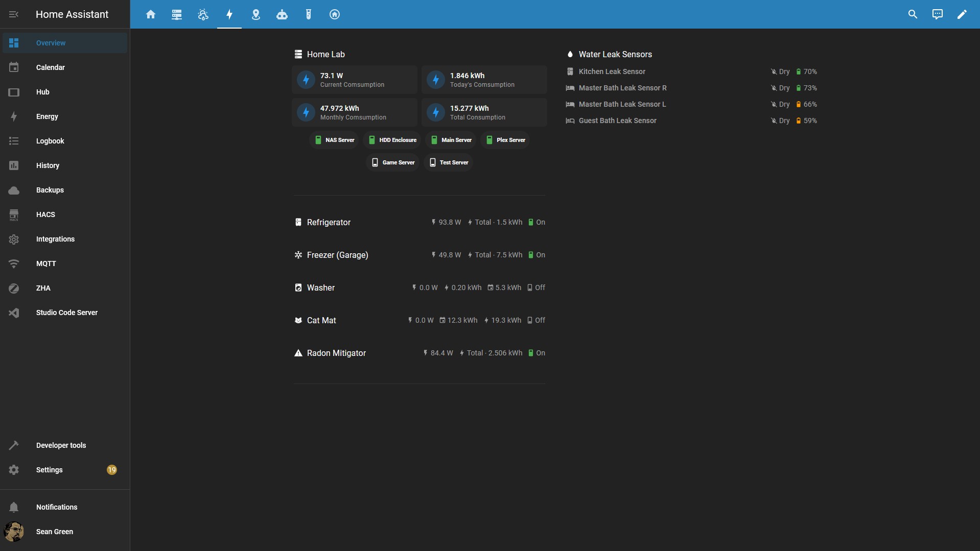Image resolution: width=980 pixels, height=551 pixels.
Task: Open the test tube view tab
Action: pos(308,14)
